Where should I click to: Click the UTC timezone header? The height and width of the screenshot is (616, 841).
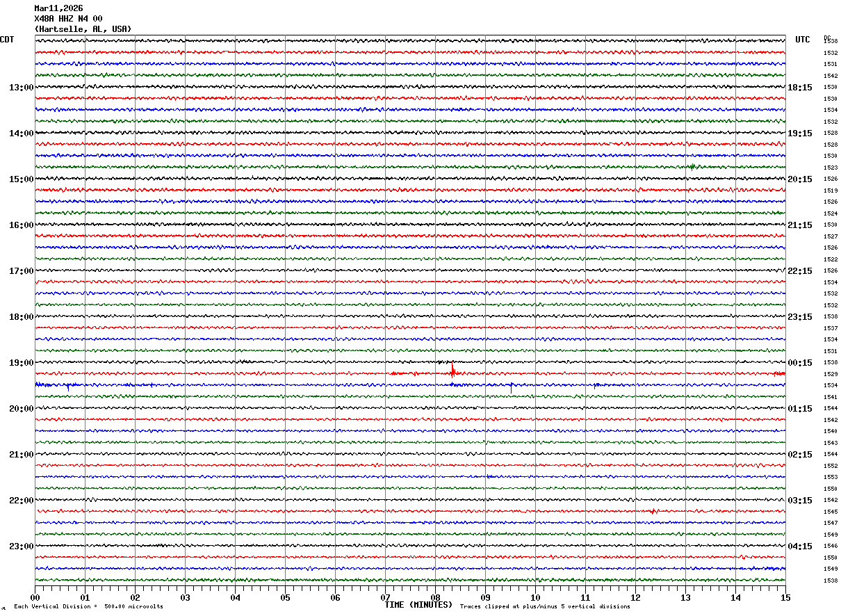[x=803, y=40]
